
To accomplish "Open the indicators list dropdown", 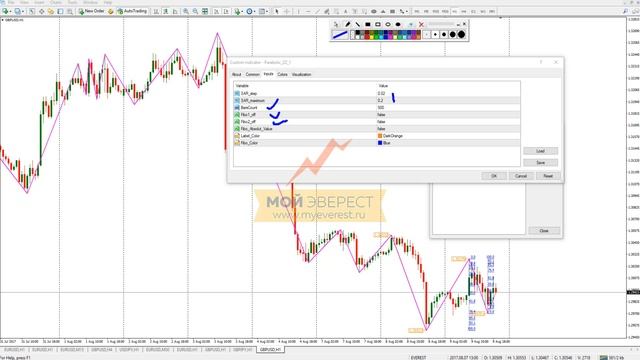I will tap(238, 11).
